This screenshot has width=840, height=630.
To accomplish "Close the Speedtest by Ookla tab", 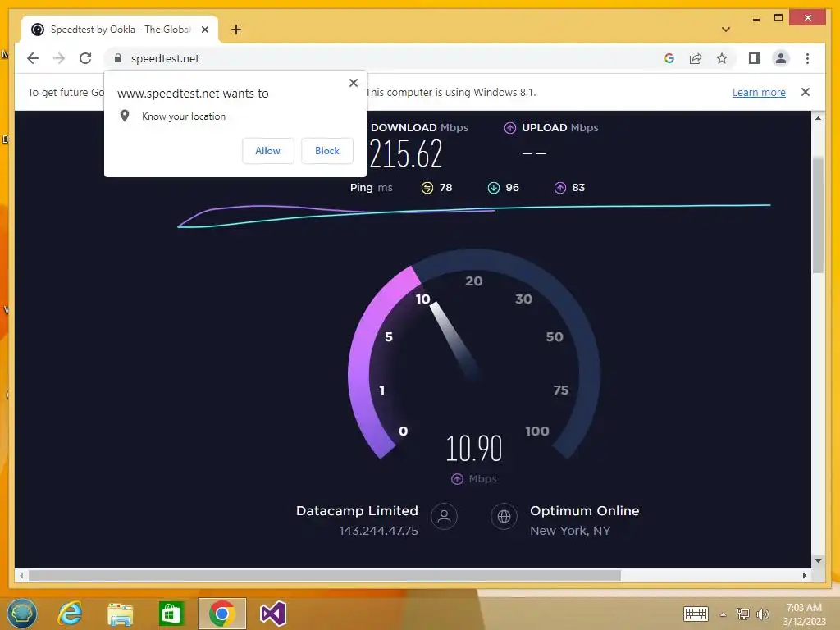I will [204, 30].
